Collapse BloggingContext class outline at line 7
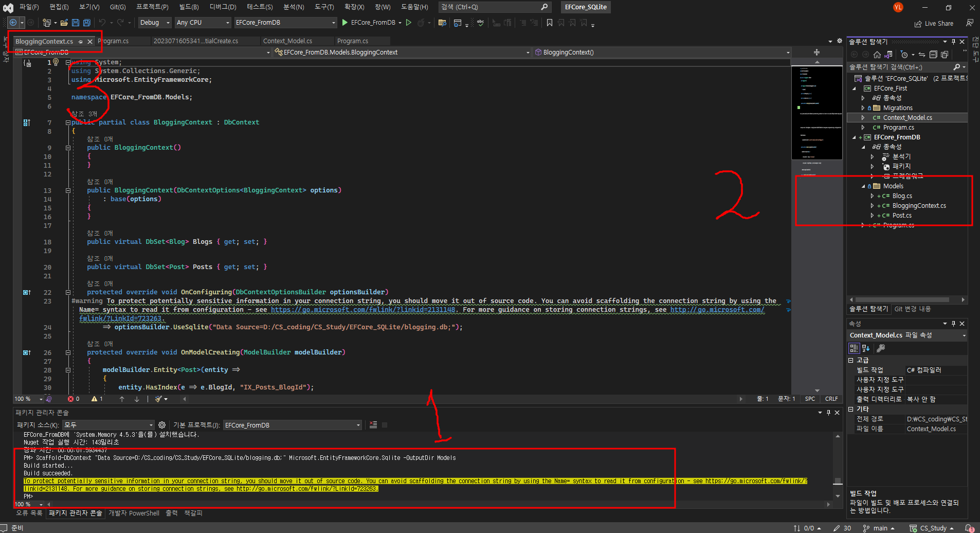The height and width of the screenshot is (533, 980). [x=68, y=122]
